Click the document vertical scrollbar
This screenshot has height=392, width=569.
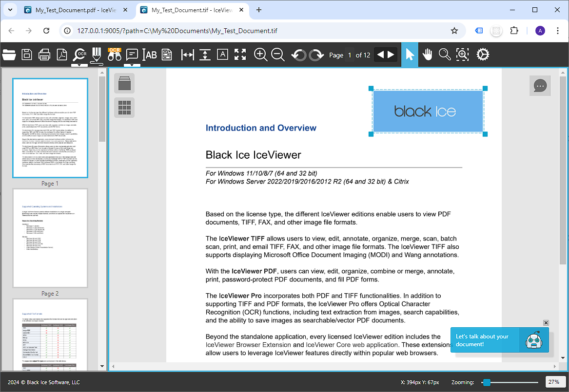[x=563, y=170]
